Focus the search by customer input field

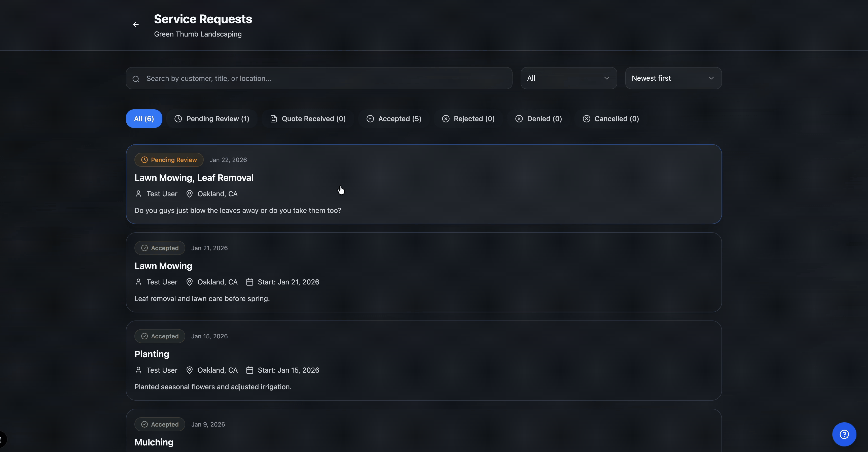click(x=323, y=79)
